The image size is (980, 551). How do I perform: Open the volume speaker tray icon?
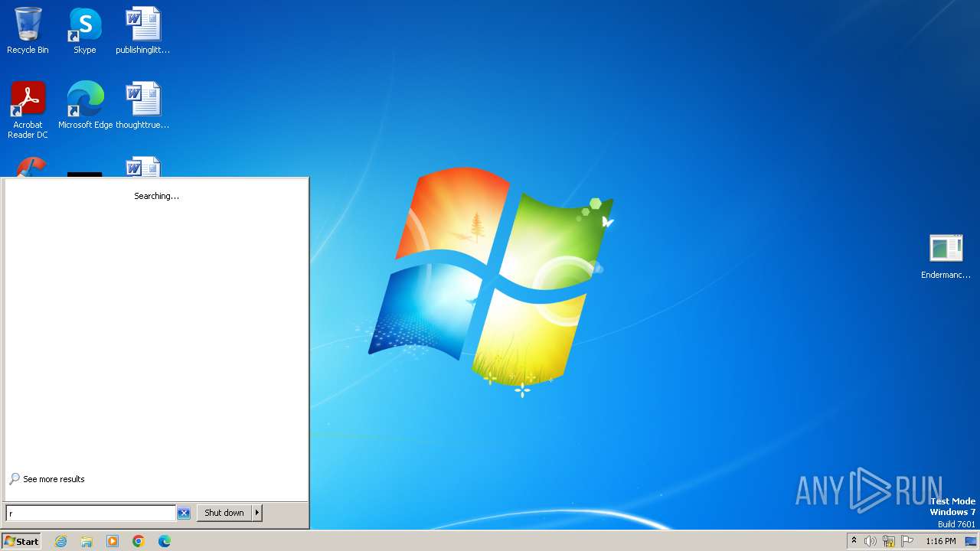click(871, 541)
